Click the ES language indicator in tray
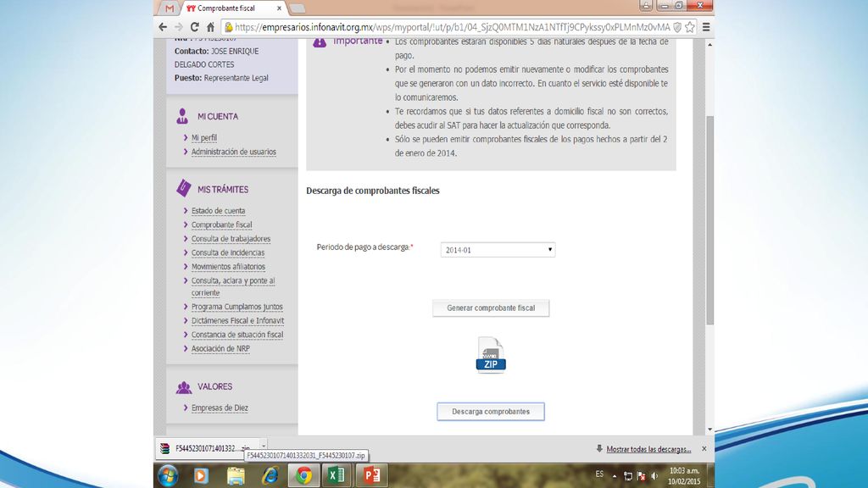 point(599,474)
